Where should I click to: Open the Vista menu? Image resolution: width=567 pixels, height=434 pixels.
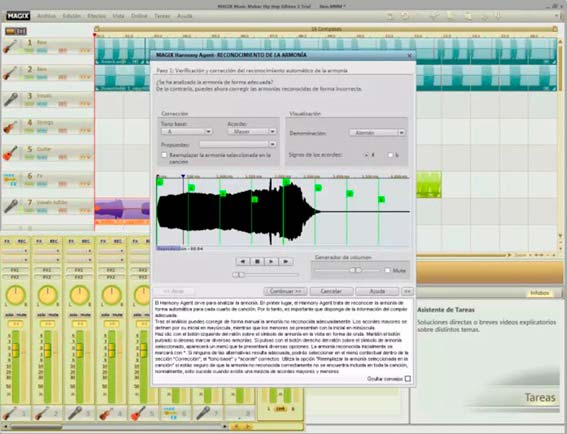pos(118,16)
